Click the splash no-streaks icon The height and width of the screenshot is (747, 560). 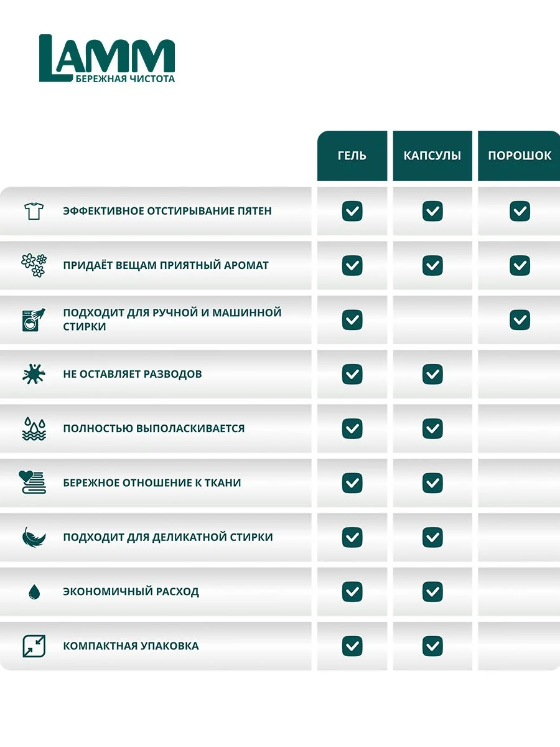tap(34, 374)
